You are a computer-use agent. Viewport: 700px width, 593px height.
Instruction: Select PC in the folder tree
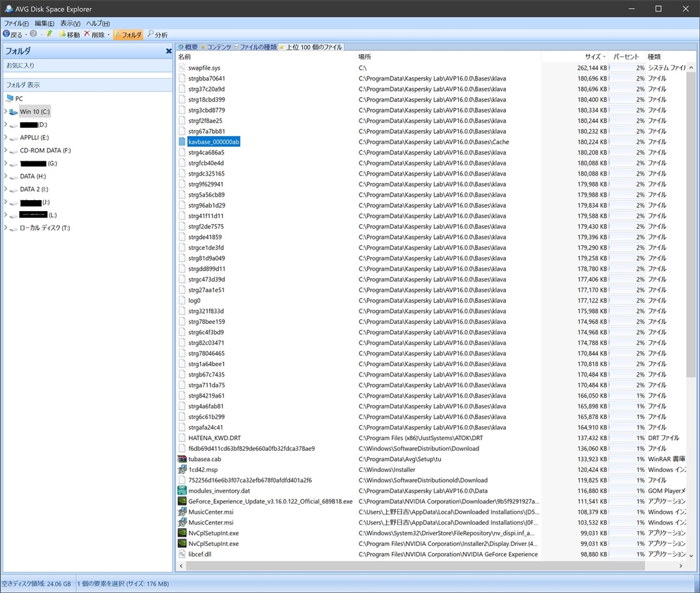point(18,98)
